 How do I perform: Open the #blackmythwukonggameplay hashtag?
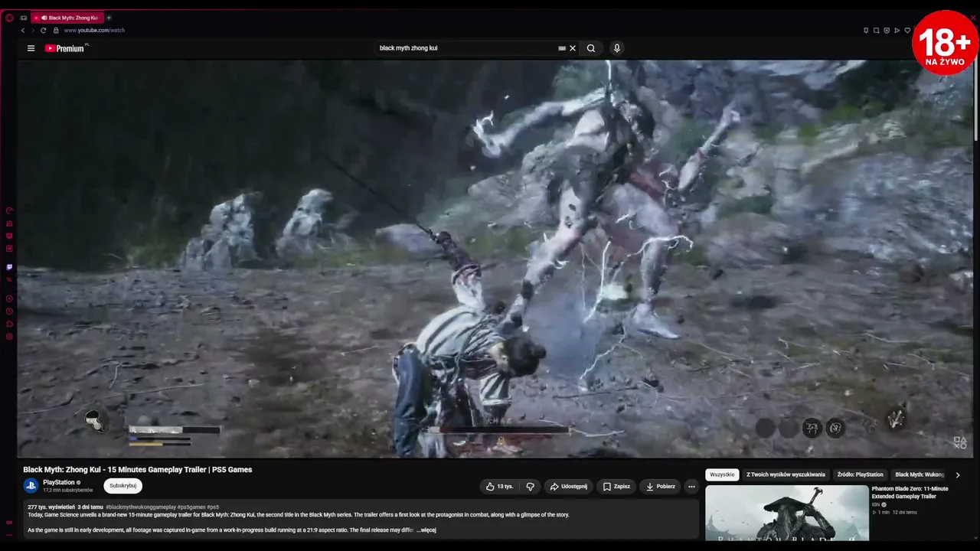pyautogui.click(x=141, y=507)
